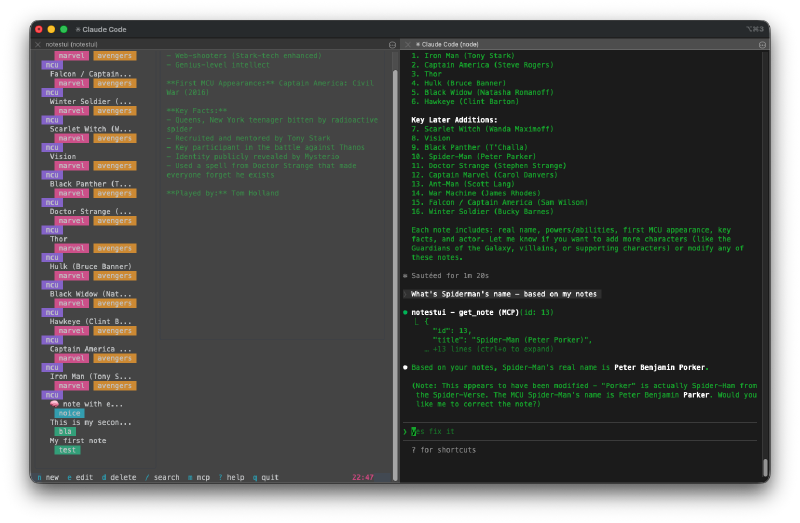
Task: Select the 'My first note' entry
Action: point(78,441)
